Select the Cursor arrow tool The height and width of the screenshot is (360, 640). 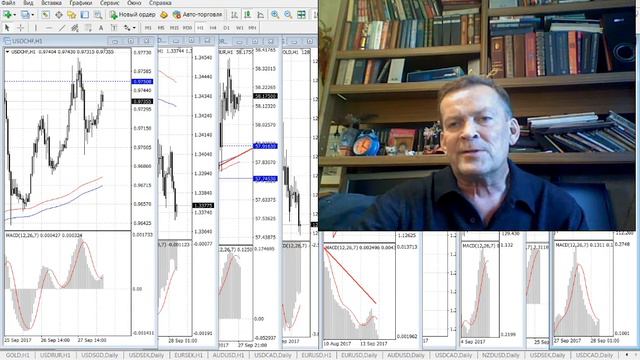pyautogui.click(x=7, y=28)
